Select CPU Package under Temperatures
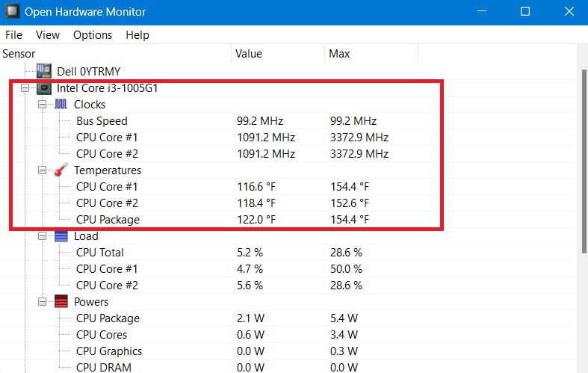This screenshot has height=373, width=588. [108, 220]
